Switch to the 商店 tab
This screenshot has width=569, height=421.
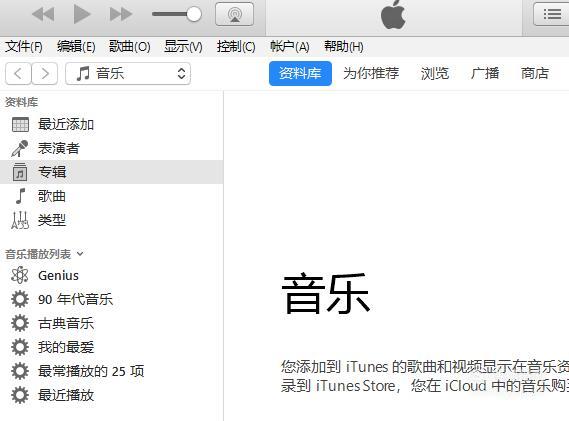tap(535, 73)
